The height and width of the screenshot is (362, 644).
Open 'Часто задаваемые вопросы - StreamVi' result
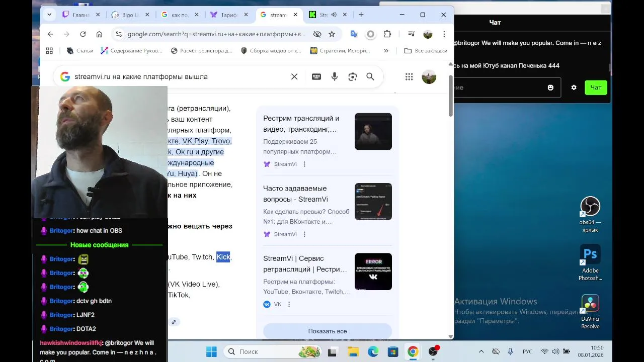click(295, 194)
